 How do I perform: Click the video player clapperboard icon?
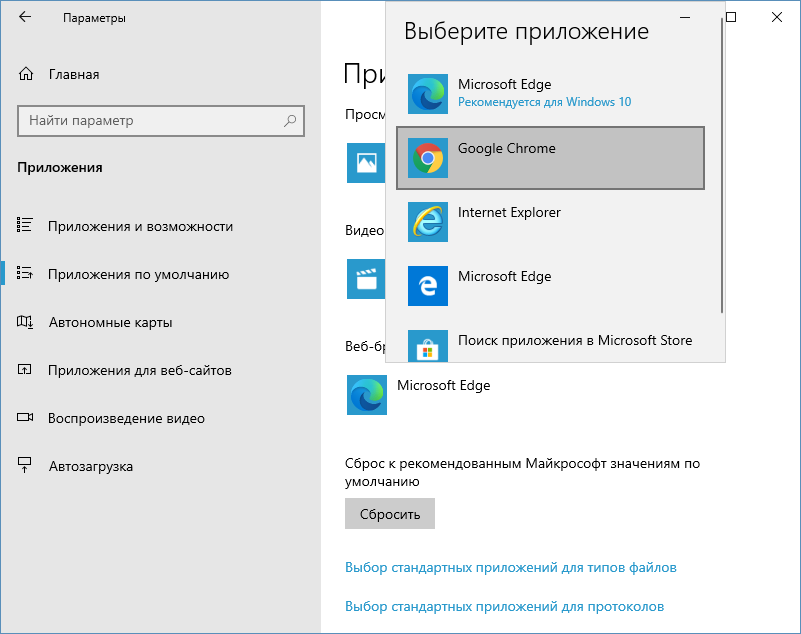tap(366, 279)
